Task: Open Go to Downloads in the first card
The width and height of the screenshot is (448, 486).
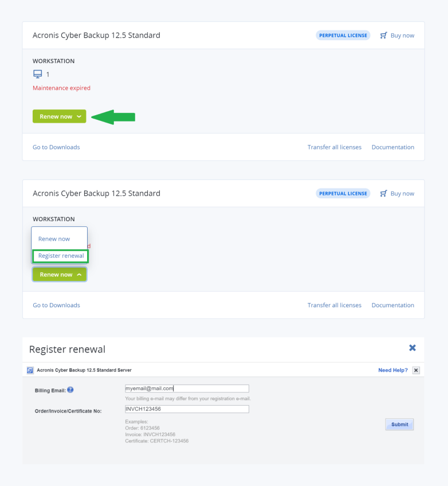Action: pyautogui.click(x=56, y=147)
